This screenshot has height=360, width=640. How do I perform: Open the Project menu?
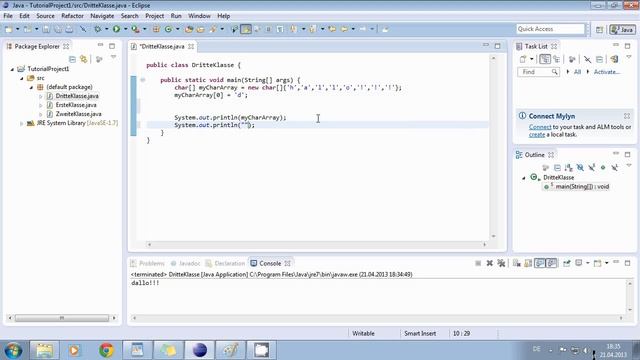point(155,16)
